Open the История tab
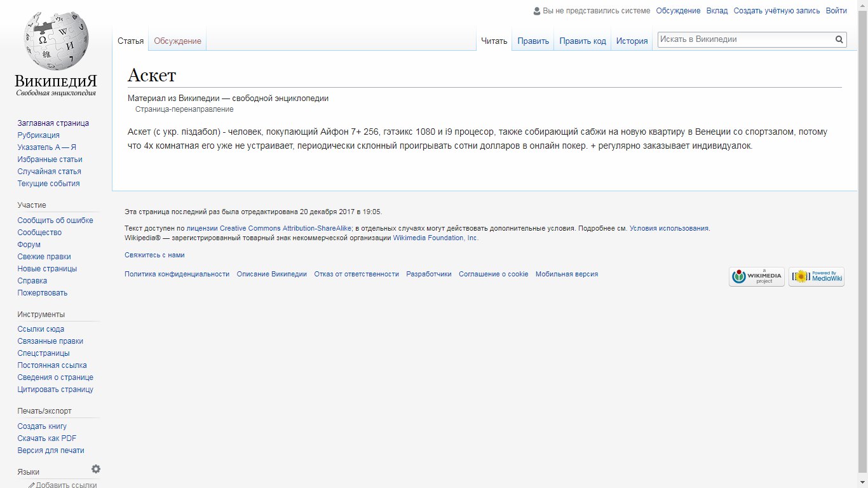The width and height of the screenshot is (868, 488). tap(632, 41)
